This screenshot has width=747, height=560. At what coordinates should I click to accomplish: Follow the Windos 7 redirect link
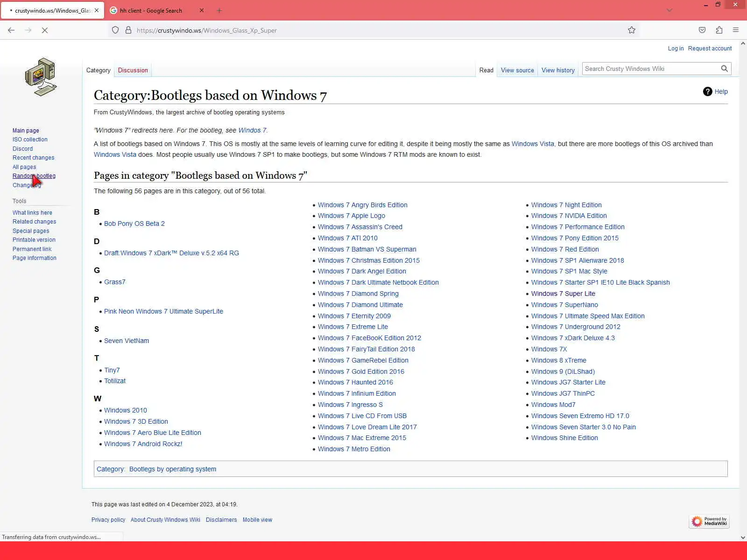(252, 130)
